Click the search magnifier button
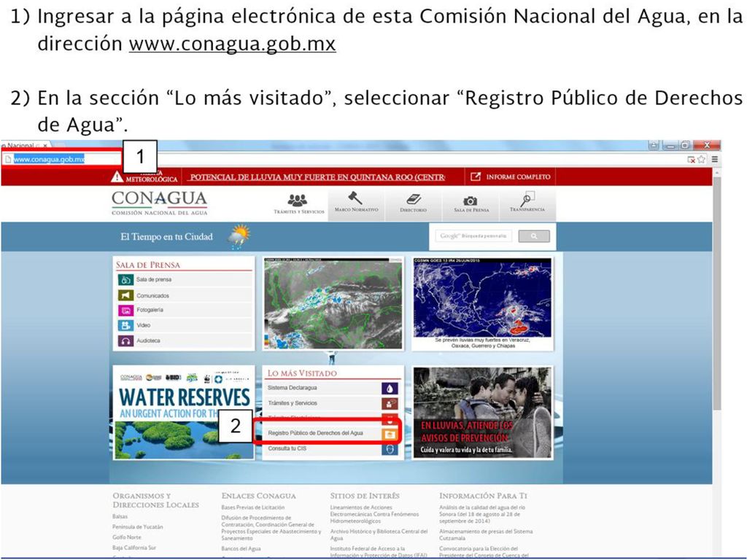The width and height of the screenshot is (747, 560). pyautogui.click(x=534, y=236)
